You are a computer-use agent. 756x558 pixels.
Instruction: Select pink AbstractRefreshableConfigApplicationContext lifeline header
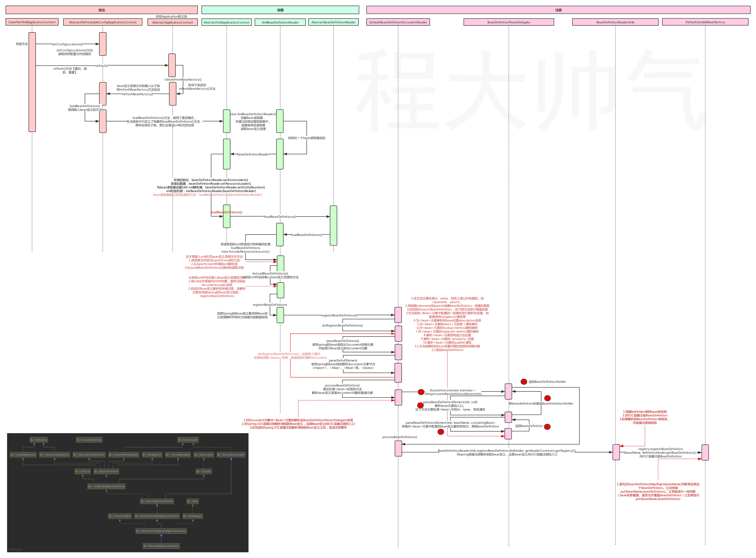[103, 22]
